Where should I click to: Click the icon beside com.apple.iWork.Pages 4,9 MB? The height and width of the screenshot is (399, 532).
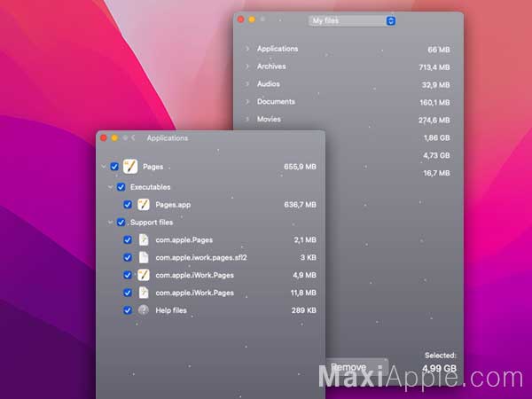point(144,275)
